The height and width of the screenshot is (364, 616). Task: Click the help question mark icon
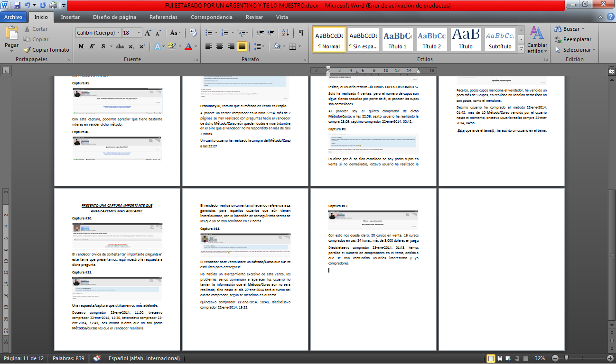pos(610,17)
